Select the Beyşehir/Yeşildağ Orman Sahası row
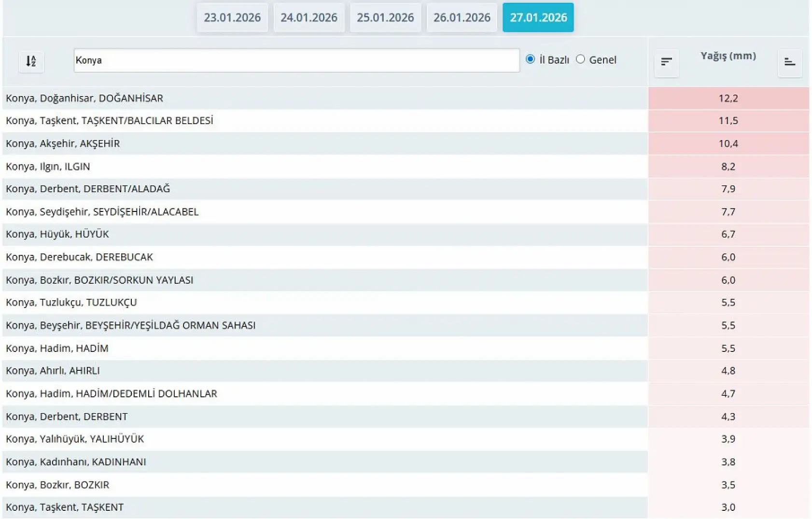This screenshot has height=519, width=812. pos(131,325)
